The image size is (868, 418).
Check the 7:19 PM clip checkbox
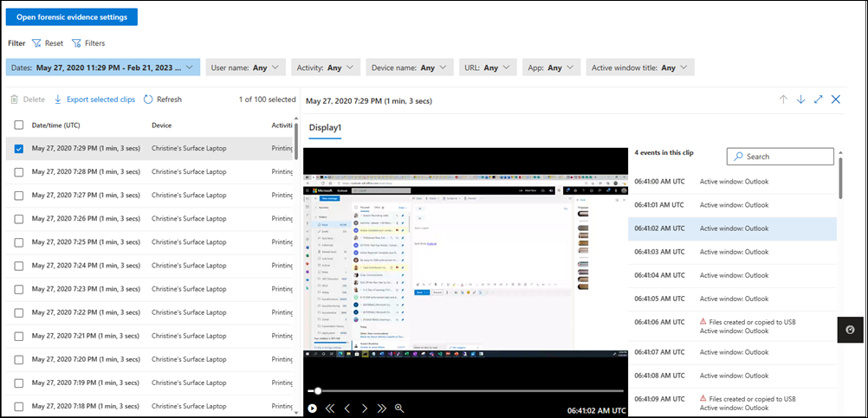[19, 383]
